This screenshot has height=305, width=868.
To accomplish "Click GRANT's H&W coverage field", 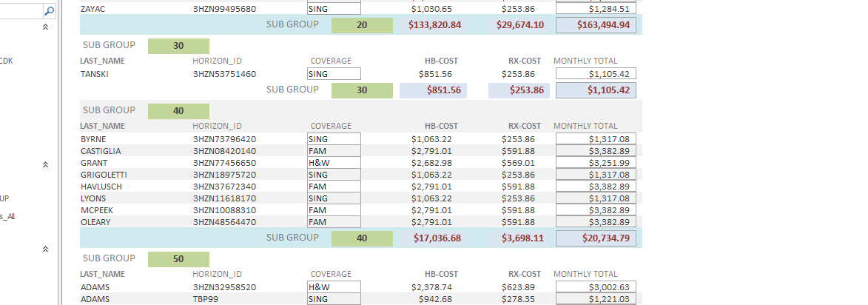I will click(334, 163).
